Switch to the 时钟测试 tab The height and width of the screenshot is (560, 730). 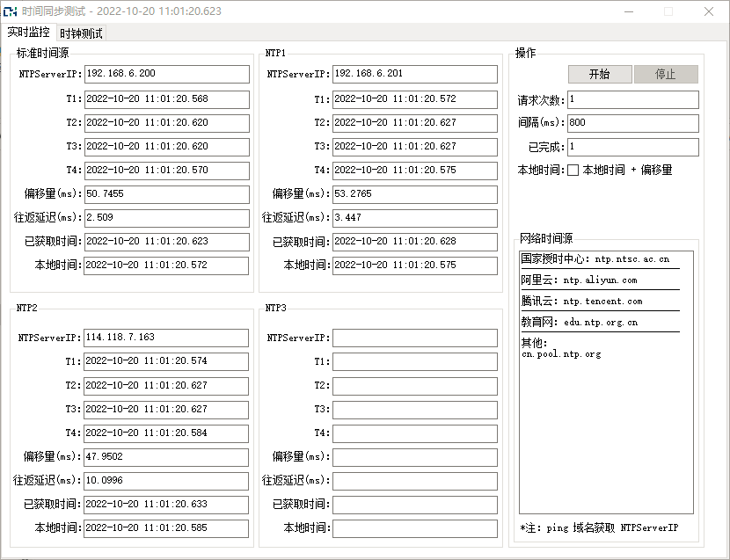point(80,32)
